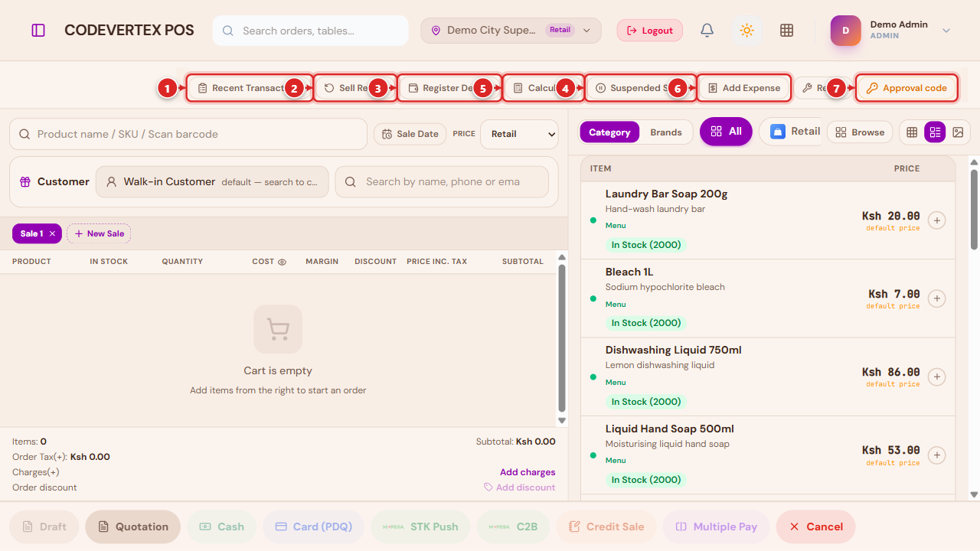Viewport: 980px width, 551px height.
Task: Click the Quotation button
Action: 132,527
